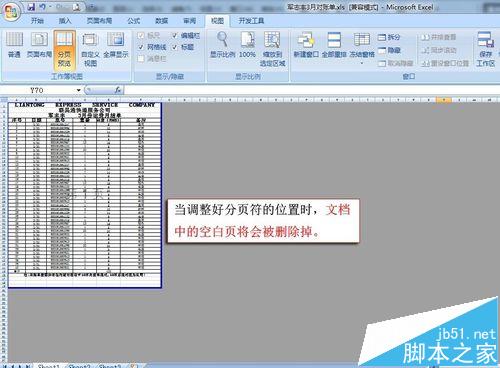
Task: Click the EXPRESS heading text in the sheet
Action: coord(68,105)
